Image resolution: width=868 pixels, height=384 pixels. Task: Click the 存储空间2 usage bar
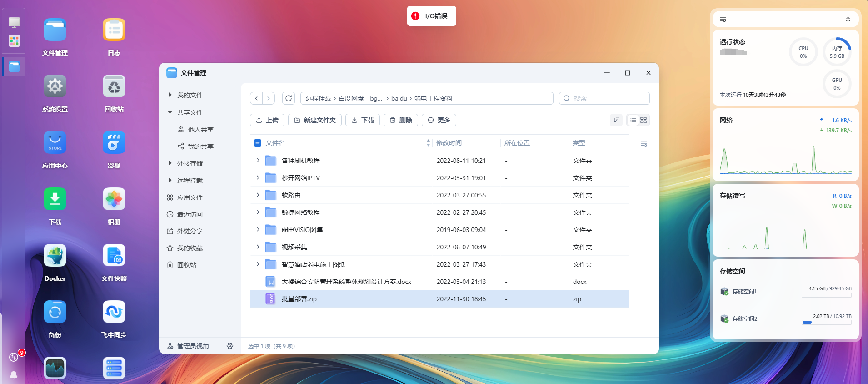827,322
